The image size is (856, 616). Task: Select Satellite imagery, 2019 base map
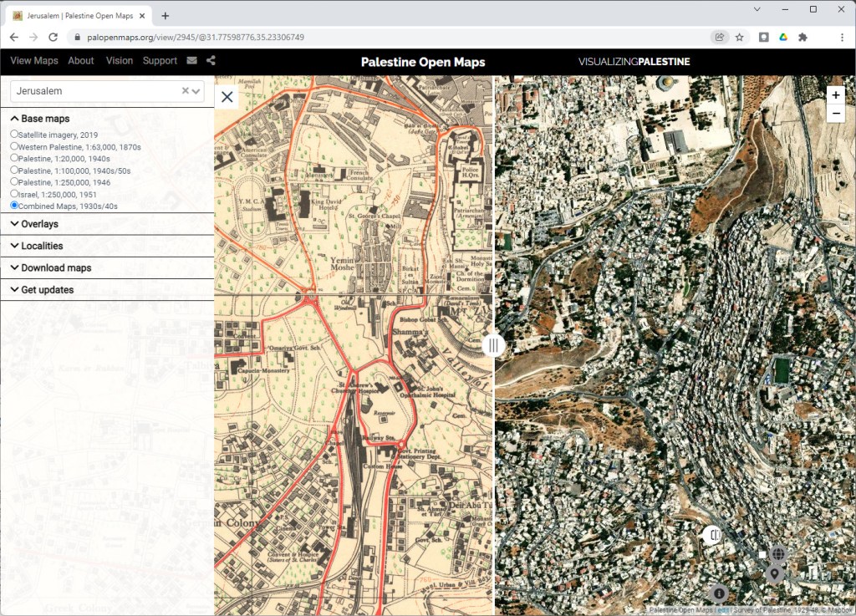coord(14,134)
